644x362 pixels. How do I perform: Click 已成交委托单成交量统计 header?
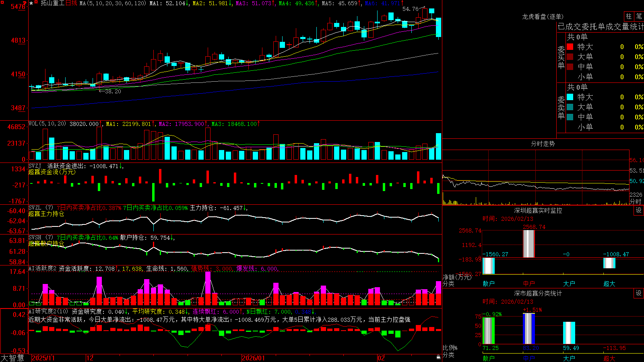(601, 27)
